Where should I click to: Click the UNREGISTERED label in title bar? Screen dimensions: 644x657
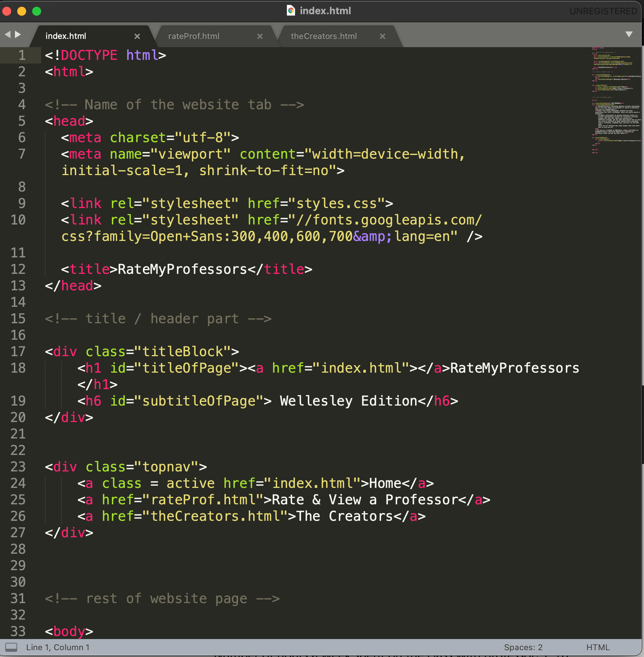tap(603, 11)
